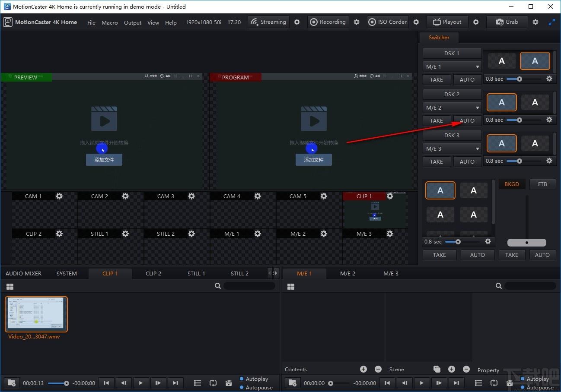Image resolution: width=561 pixels, height=392 pixels.
Task: Switch CLIP 1 panel to grid view
Action: [10, 287]
